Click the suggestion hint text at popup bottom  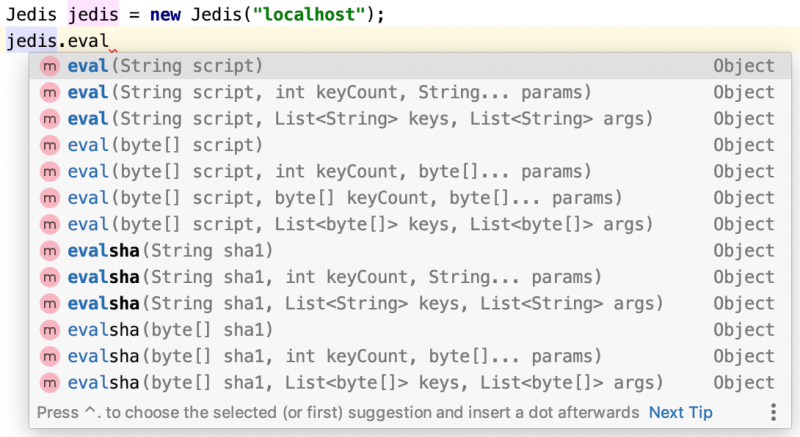[338, 412]
